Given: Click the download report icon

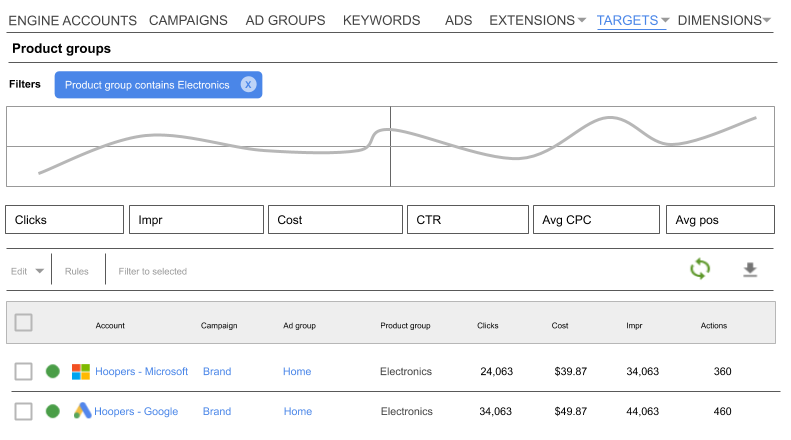Looking at the screenshot, I should (x=750, y=270).
